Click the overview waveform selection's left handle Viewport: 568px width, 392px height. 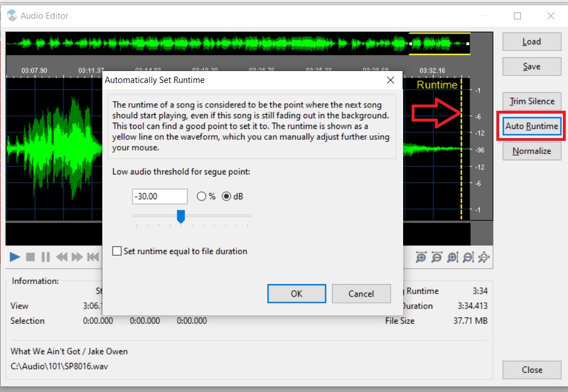click(x=411, y=44)
